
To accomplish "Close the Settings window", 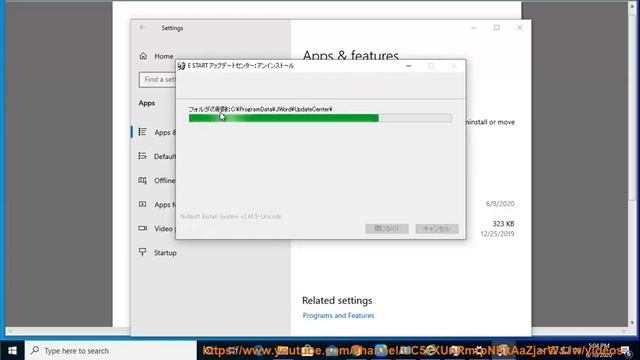I will tap(520, 28).
